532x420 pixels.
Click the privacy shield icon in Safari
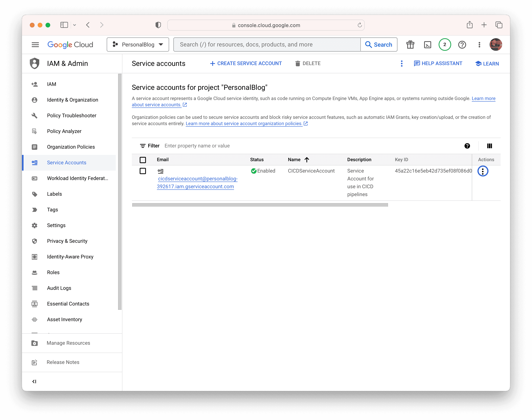(x=158, y=25)
